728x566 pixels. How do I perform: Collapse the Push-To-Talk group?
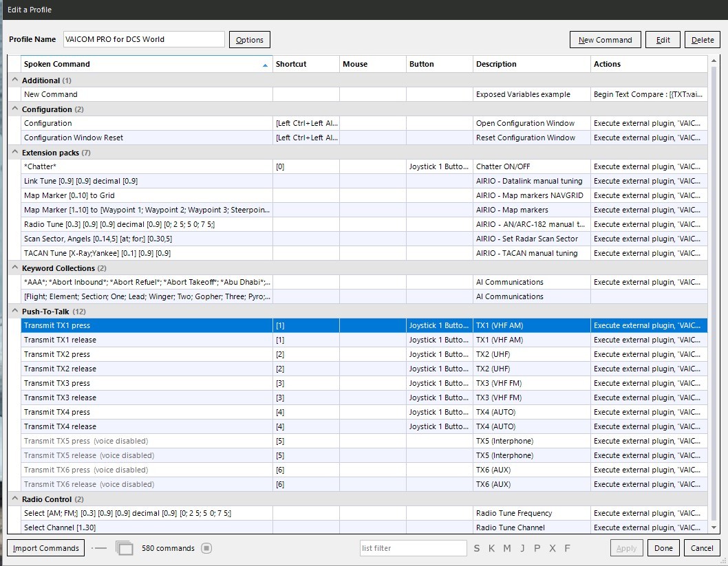(x=15, y=311)
